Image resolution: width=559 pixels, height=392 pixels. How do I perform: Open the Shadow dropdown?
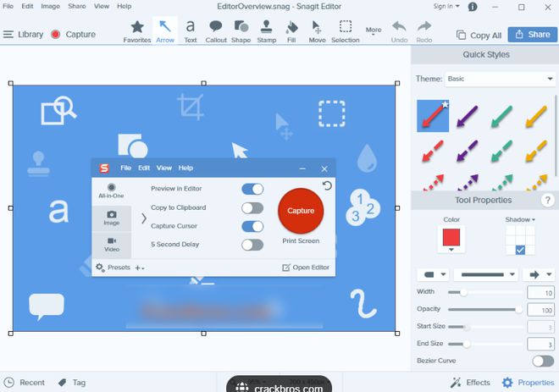[x=520, y=219]
